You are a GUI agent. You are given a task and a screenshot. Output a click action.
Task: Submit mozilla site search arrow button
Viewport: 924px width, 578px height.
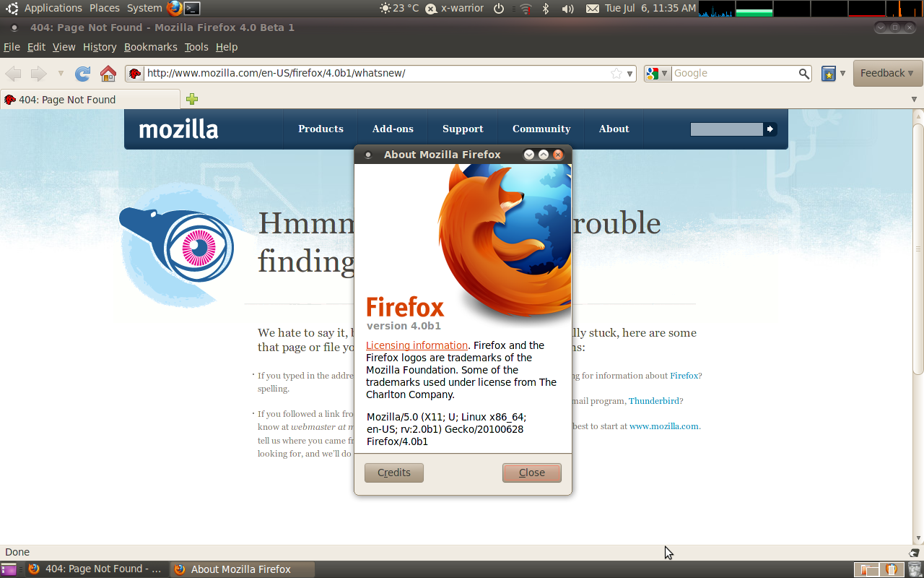point(770,129)
